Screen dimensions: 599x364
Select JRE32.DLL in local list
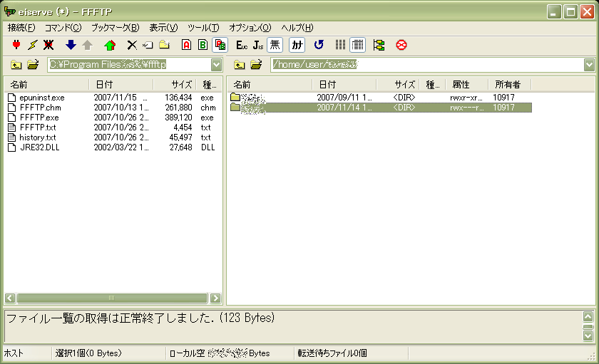pos(40,147)
